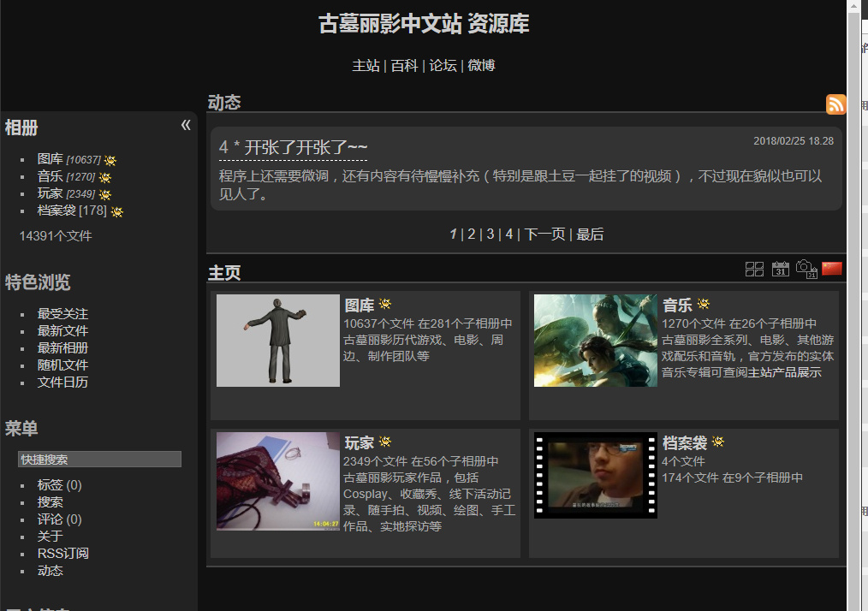Viewport: 868px width, 611px height.
Task: Open the 档案袋 video thumbnail
Action: 596,476
